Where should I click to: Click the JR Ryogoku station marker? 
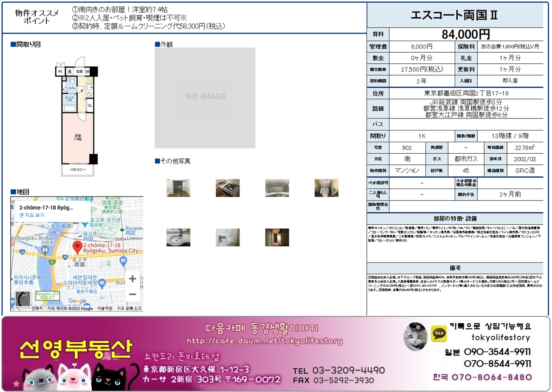80,236
